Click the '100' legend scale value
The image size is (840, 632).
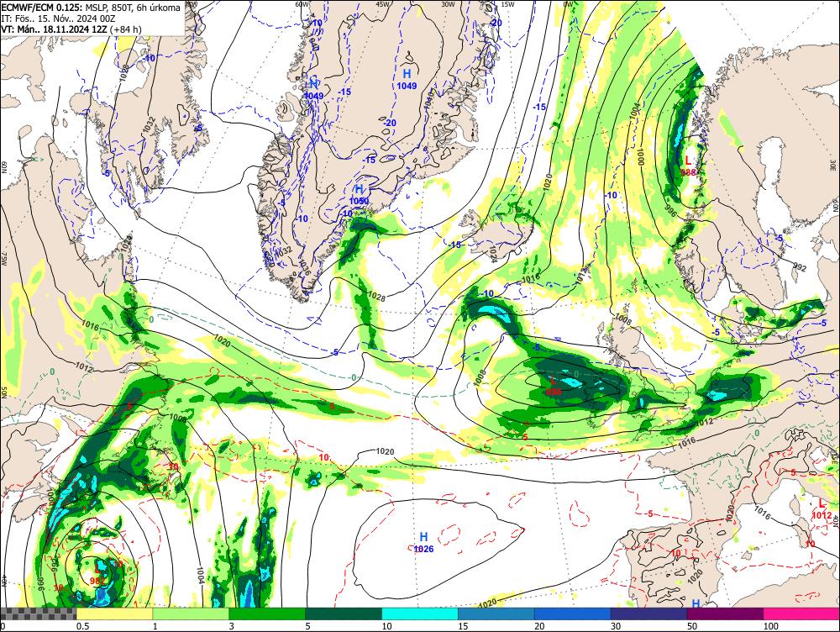pyautogui.click(x=771, y=626)
